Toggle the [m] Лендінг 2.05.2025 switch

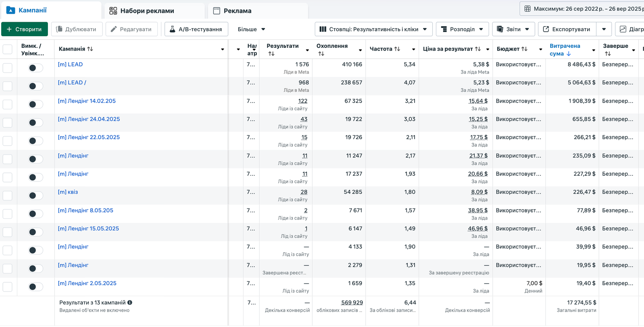35,287
